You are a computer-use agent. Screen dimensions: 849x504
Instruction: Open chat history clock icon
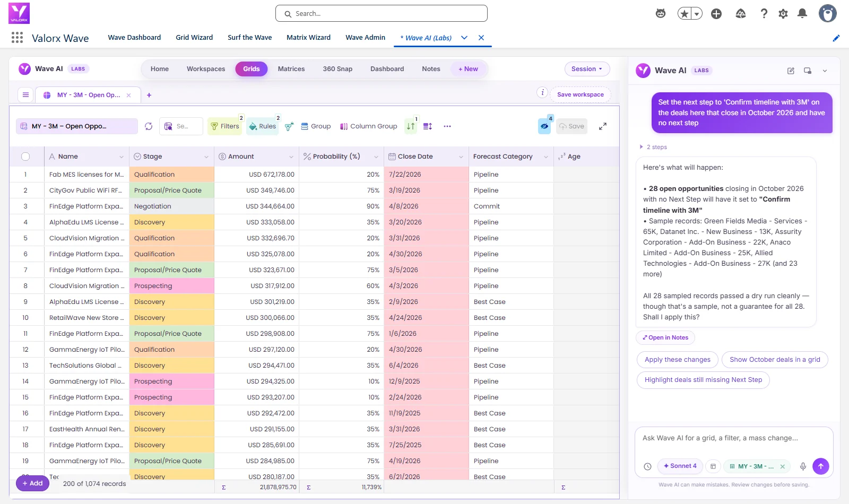tap(647, 466)
